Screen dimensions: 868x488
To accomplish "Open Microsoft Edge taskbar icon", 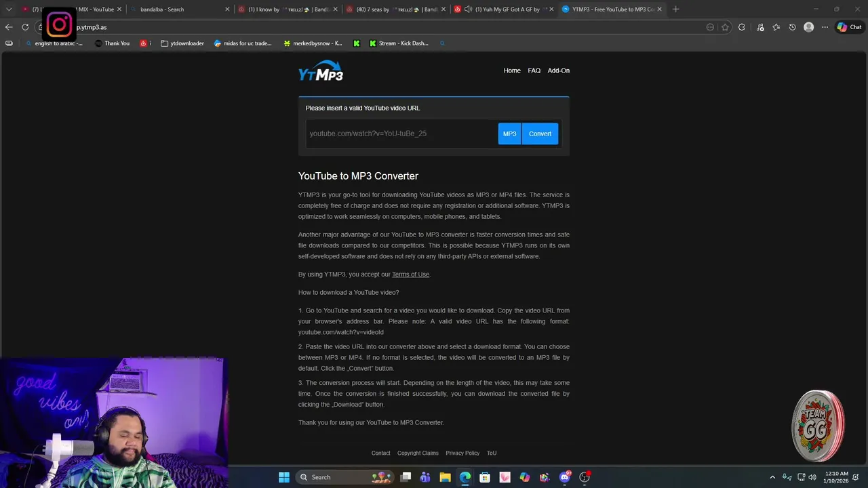I will coord(465,477).
